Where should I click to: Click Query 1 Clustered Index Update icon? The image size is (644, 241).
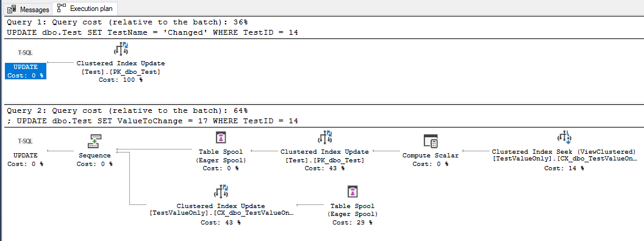pos(121,48)
